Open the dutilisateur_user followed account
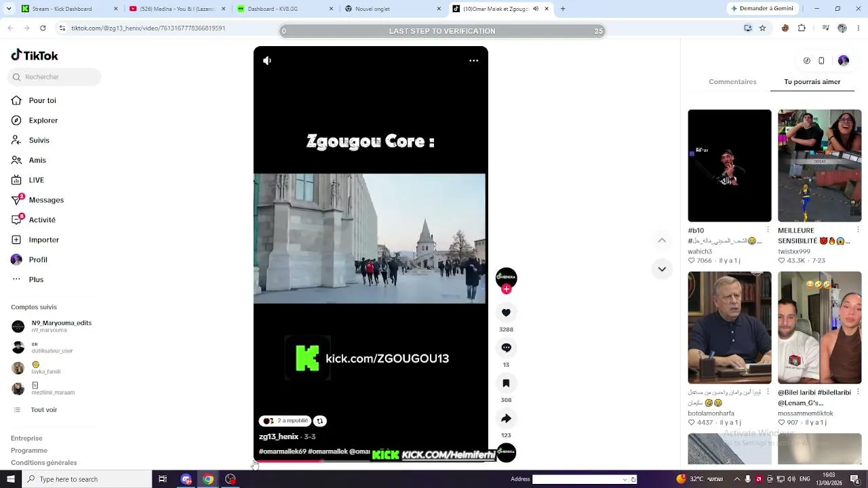This screenshot has width=868, height=488. pyautogui.click(x=42, y=348)
